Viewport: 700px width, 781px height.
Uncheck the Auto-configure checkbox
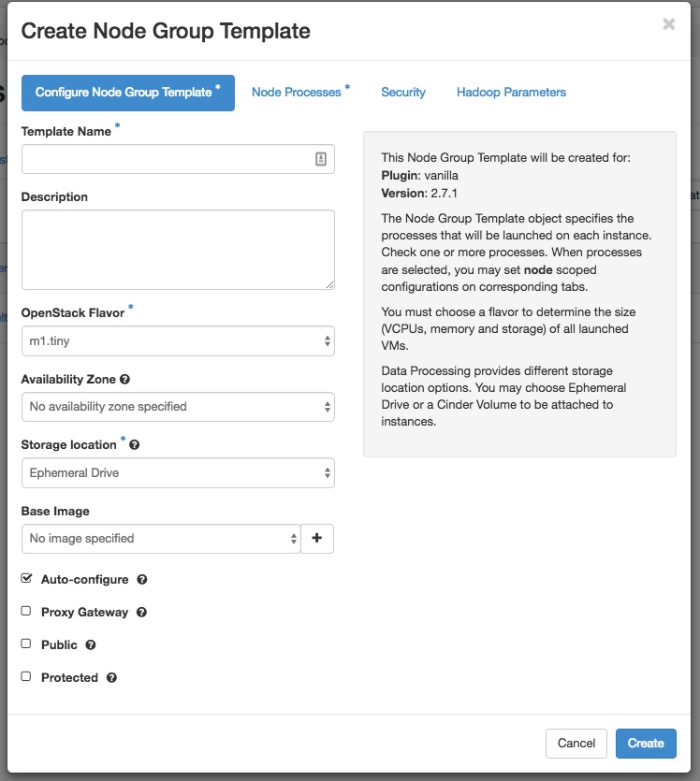26,578
